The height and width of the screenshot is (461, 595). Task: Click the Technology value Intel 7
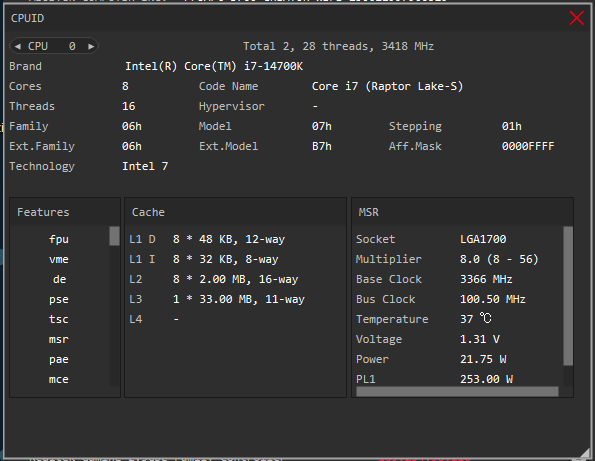point(145,167)
